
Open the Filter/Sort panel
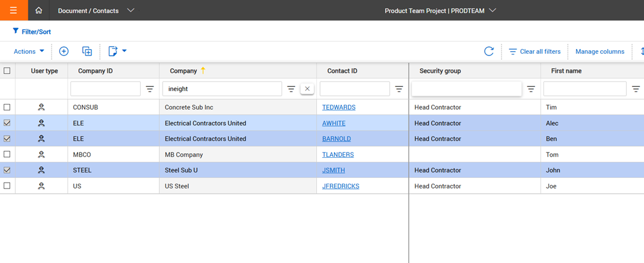point(32,31)
